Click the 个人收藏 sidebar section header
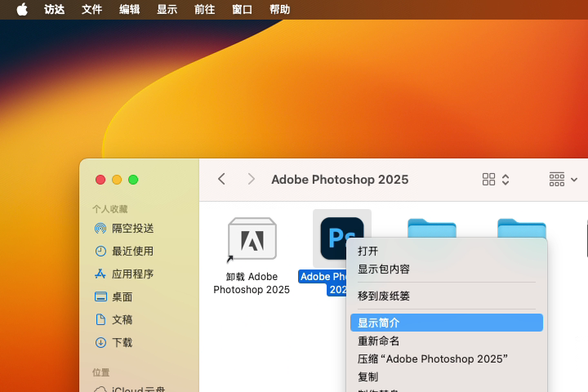This screenshot has width=588, height=392. coord(110,209)
